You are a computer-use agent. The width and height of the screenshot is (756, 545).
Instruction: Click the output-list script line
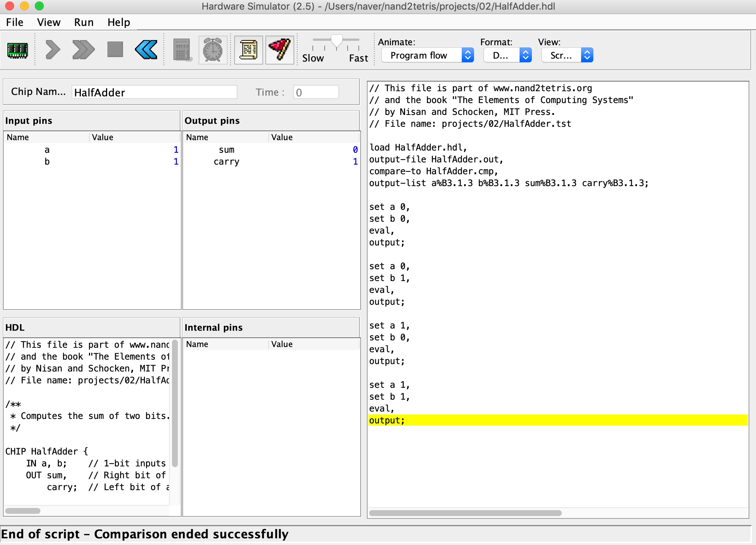pos(509,183)
